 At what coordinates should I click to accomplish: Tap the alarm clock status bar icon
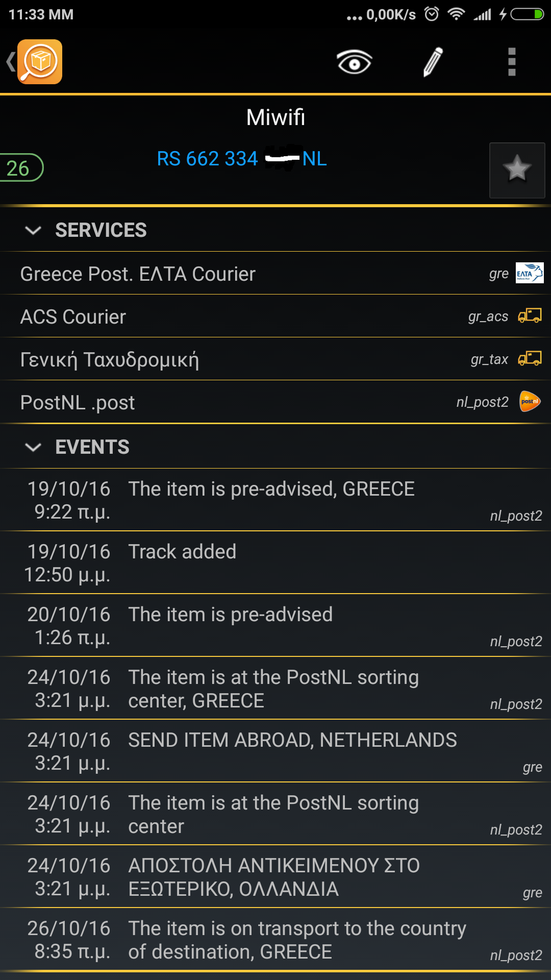432,14
